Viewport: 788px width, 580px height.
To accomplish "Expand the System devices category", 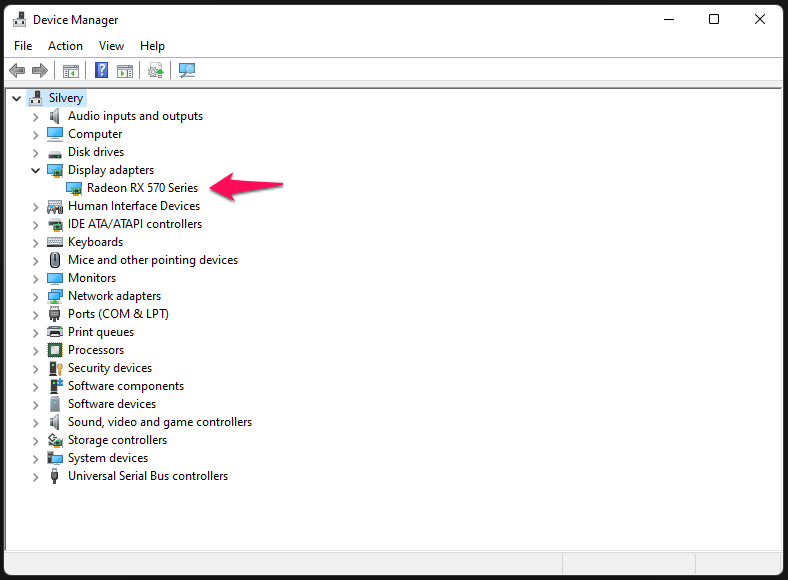I will (x=35, y=459).
